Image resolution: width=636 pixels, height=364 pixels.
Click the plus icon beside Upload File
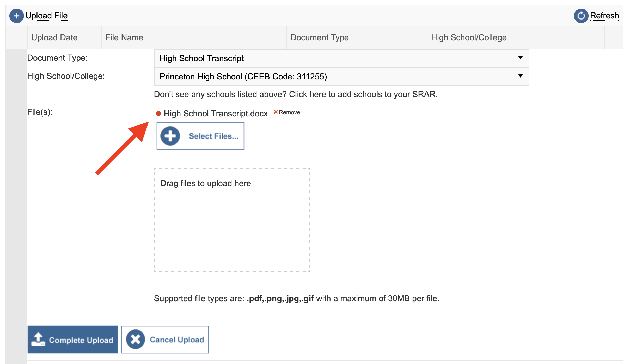(x=16, y=16)
